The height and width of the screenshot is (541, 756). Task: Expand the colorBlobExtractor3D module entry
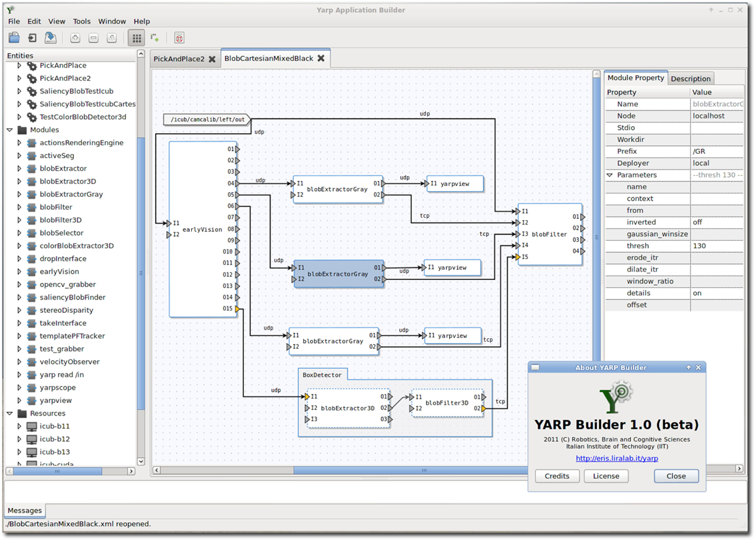[x=20, y=246]
